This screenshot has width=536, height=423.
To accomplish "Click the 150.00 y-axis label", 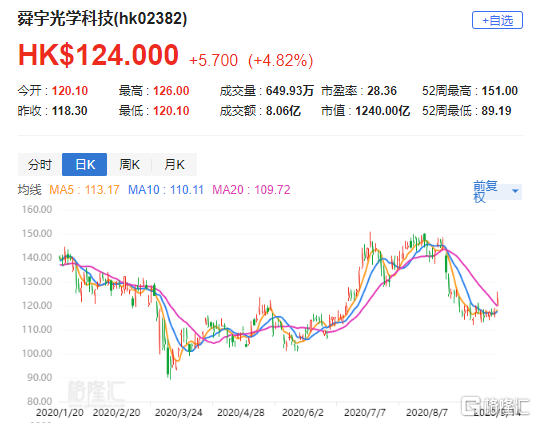I will 37,234.
